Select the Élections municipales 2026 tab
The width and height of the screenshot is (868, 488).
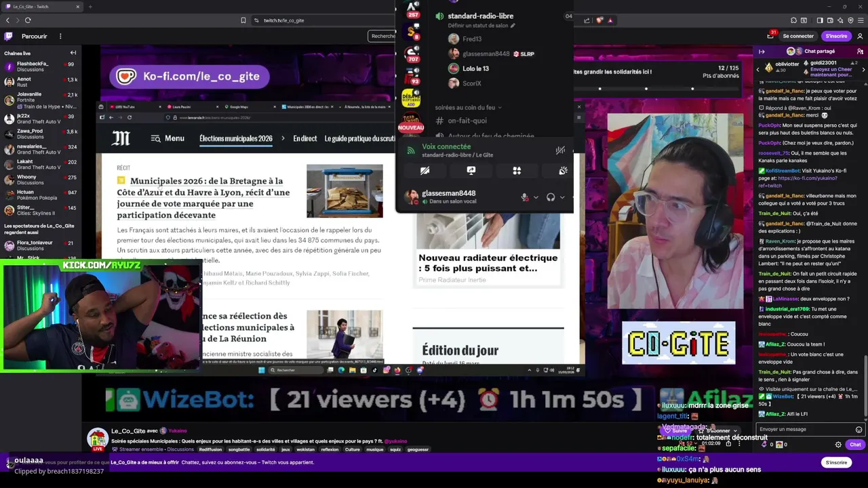click(236, 138)
